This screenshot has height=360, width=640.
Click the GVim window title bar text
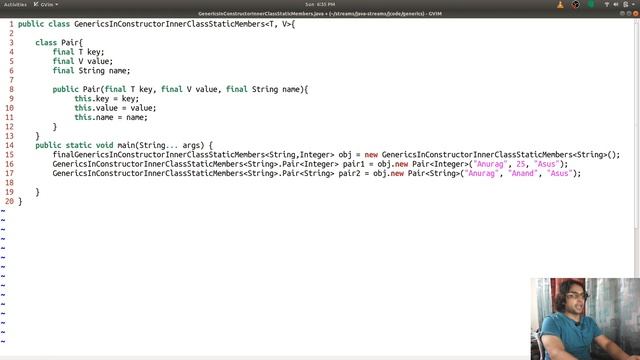click(320, 13)
